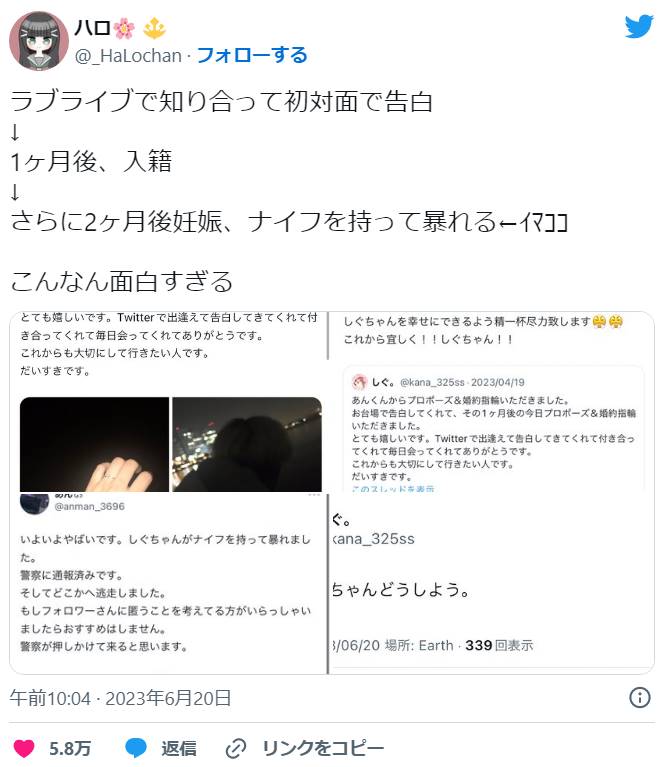Image resolution: width=661 pixels, height=767 pixels.
Task: Follow the account via フォローする
Action: (x=252, y=55)
